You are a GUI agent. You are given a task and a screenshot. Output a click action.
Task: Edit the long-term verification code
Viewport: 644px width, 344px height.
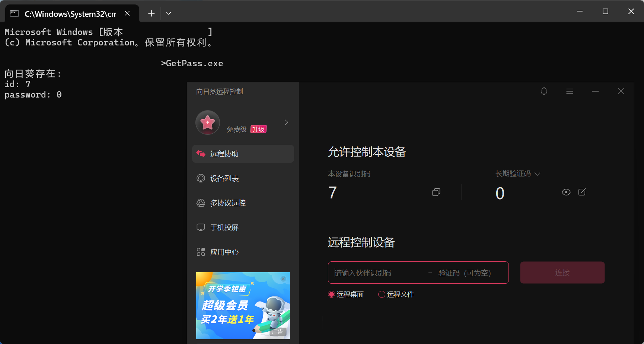click(582, 192)
